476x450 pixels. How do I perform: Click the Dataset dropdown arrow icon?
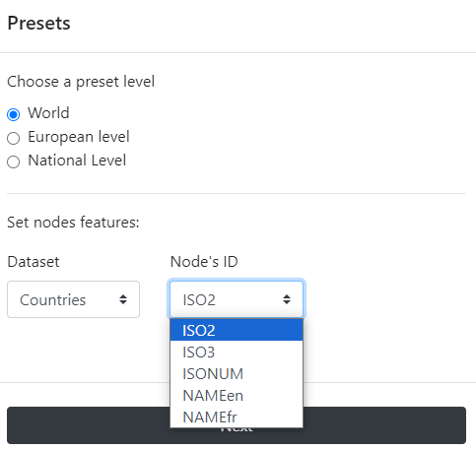click(x=123, y=299)
